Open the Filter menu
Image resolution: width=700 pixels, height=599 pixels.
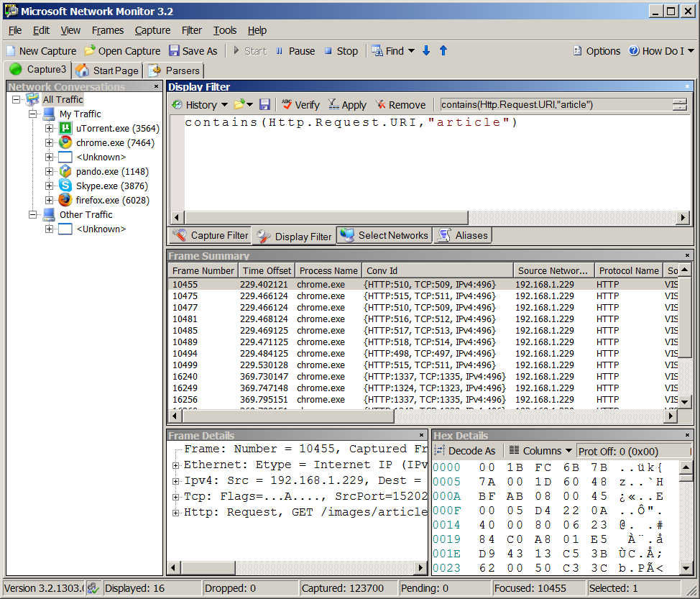point(192,30)
